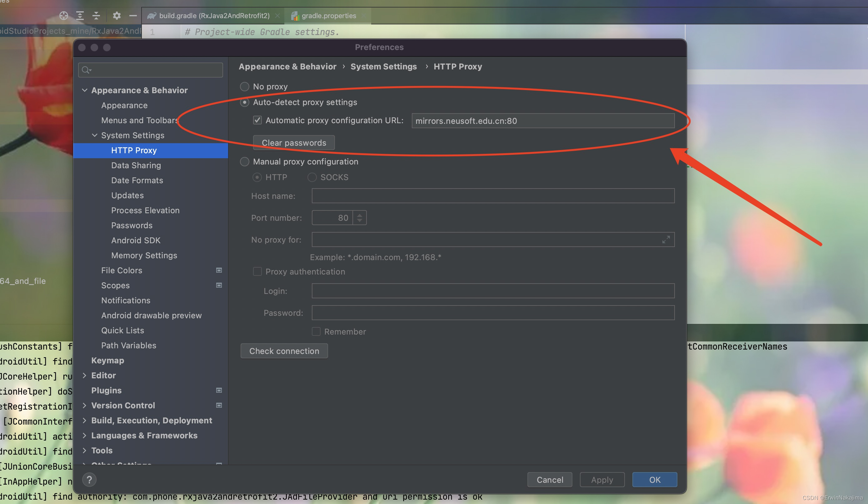The height and width of the screenshot is (504, 868).
Task: Expand Languages & Frameworks section
Action: (x=84, y=436)
